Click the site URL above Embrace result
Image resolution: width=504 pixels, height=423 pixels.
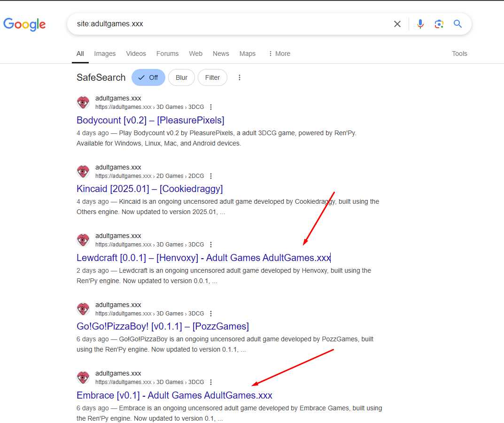150,382
